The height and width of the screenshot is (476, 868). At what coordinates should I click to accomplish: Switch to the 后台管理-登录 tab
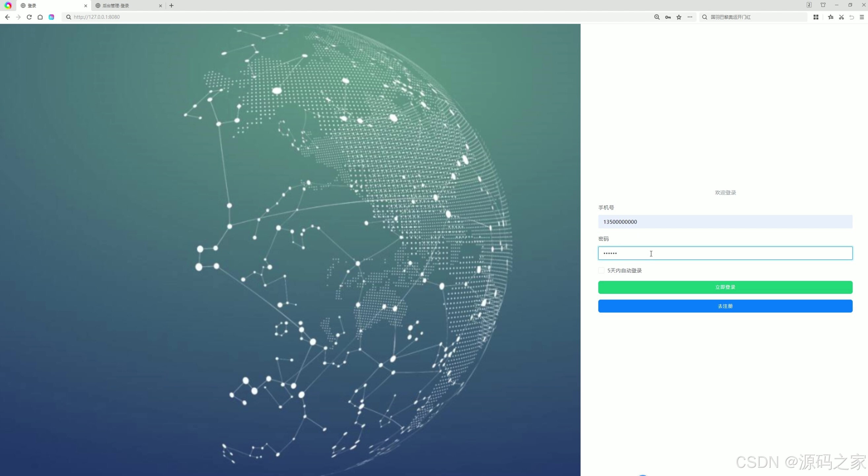coord(125,5)
